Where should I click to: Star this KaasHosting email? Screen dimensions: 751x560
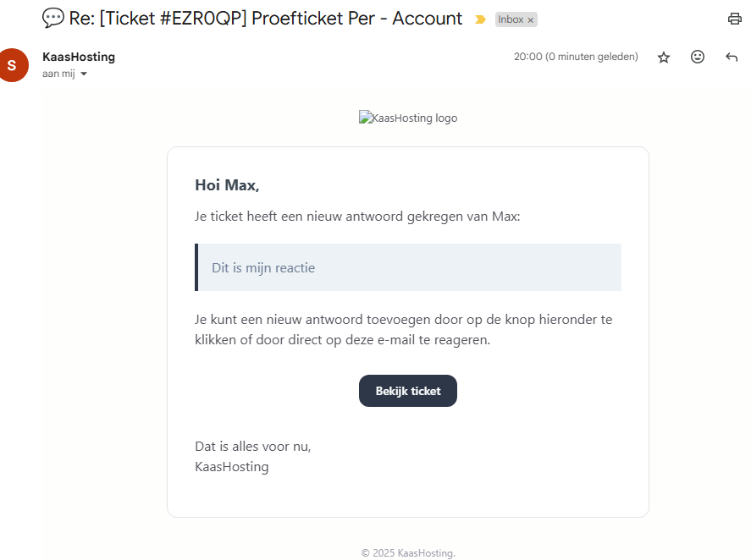point(664,57)
